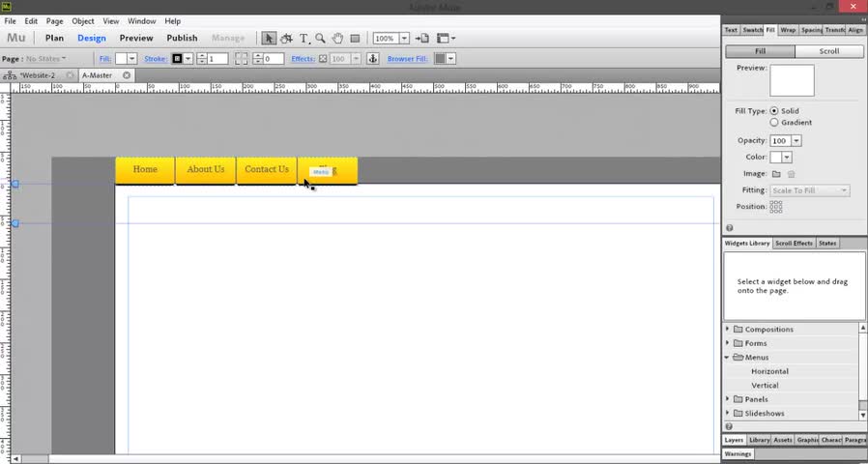Switch to the Layers panel tab
Image resolution: width=868 pixels, height=464 pixels.
(x=734, y=440)
